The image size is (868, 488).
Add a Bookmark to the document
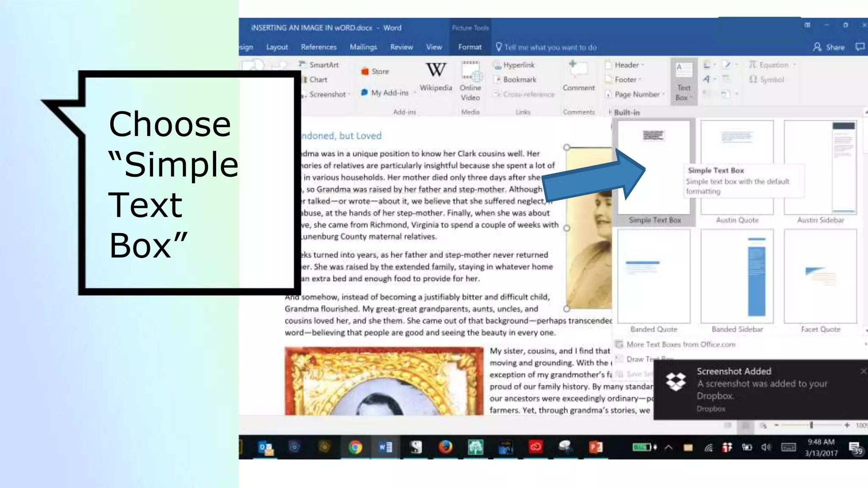[515, 79]
